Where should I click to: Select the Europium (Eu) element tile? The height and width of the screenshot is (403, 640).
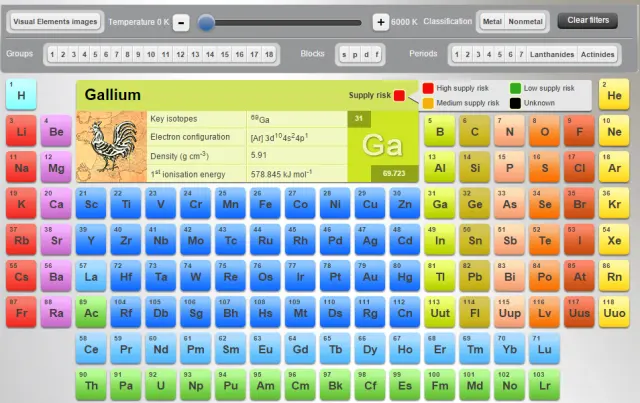265,349
